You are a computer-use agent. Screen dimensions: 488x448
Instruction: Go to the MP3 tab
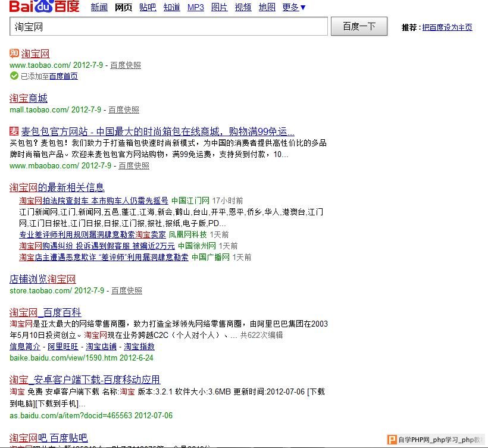click(195, 7)
